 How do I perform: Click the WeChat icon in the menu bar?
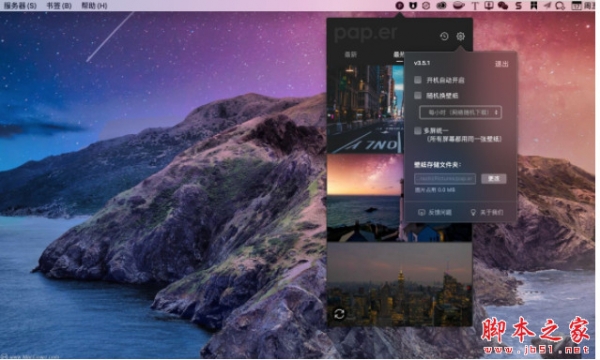[503, 5]
